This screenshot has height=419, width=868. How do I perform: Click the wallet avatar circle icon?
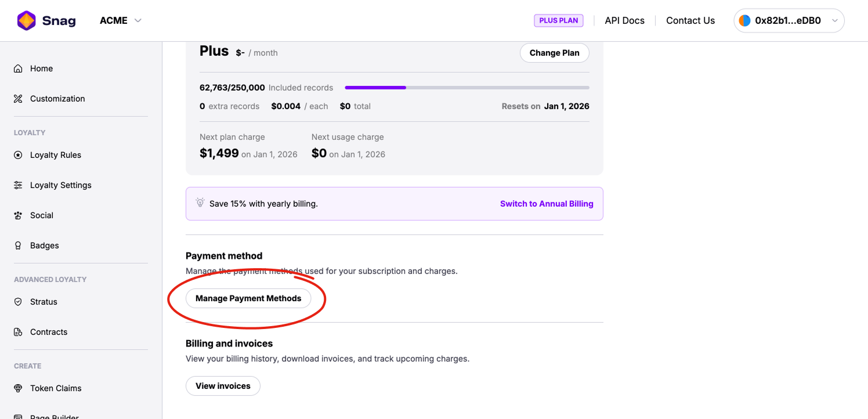744,21
